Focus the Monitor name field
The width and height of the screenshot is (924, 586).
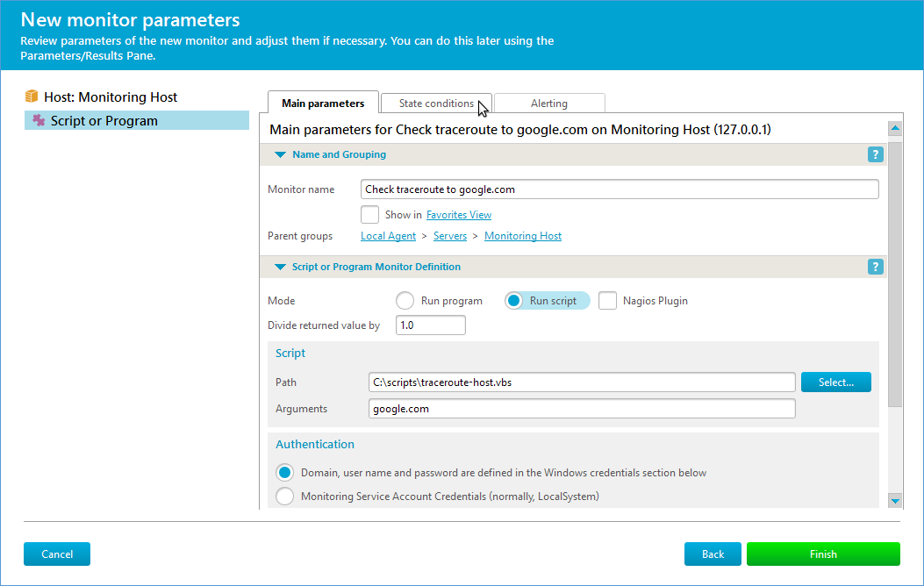[x=620, y=189]
